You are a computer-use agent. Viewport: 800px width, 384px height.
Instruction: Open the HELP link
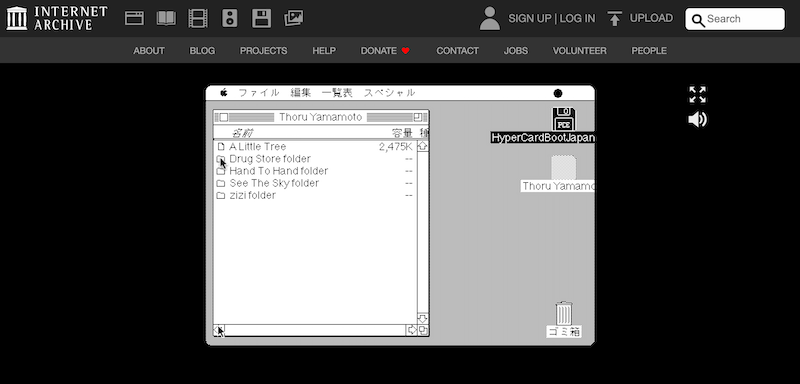point(324,50)
